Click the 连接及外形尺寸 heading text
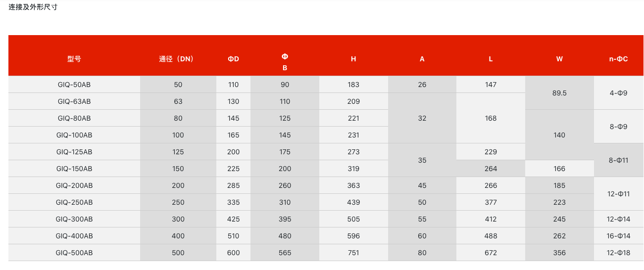This screenshot has height=270, width=644. (33, 7)
